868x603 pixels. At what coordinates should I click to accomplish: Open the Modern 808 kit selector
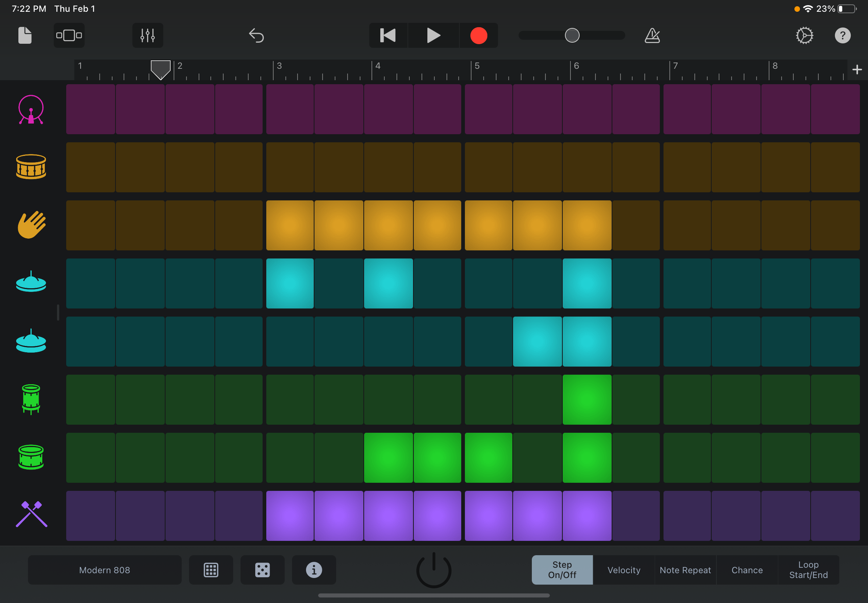pos(105,570)
